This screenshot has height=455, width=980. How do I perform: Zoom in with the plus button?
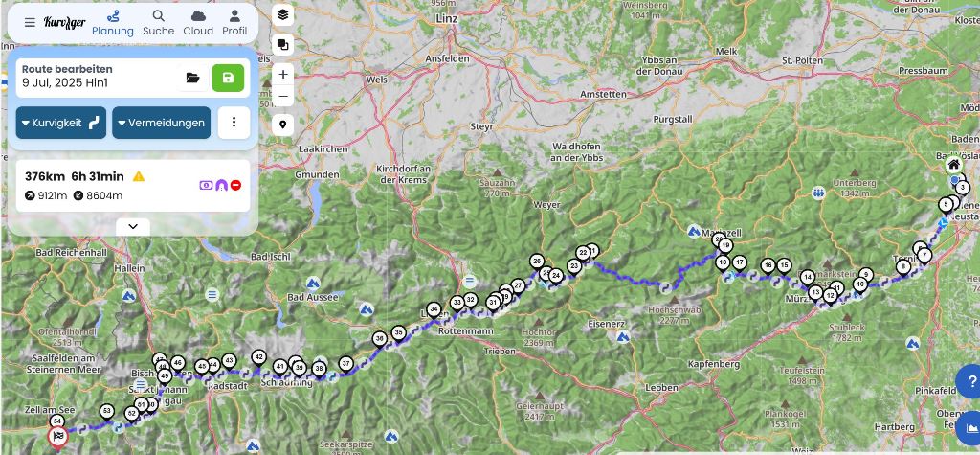(x=282, y=75)
